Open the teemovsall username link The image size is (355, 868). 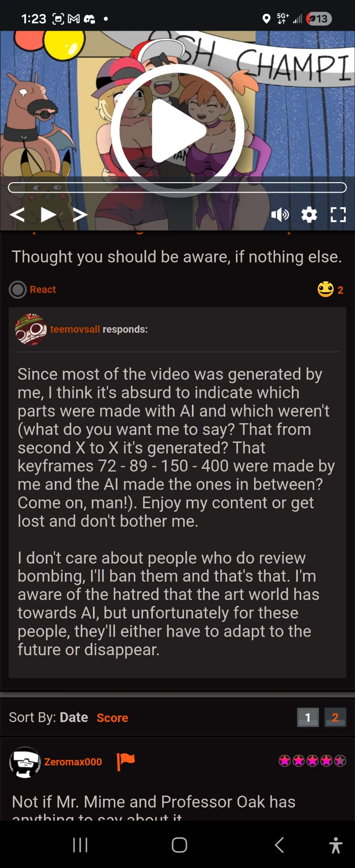pos(75,329)
